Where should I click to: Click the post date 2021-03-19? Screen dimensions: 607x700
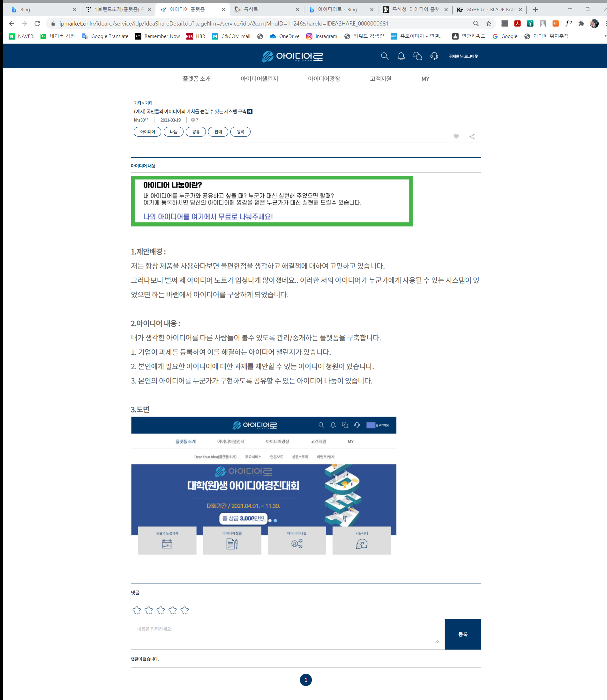pyautogui.click(x=170, y=120)
